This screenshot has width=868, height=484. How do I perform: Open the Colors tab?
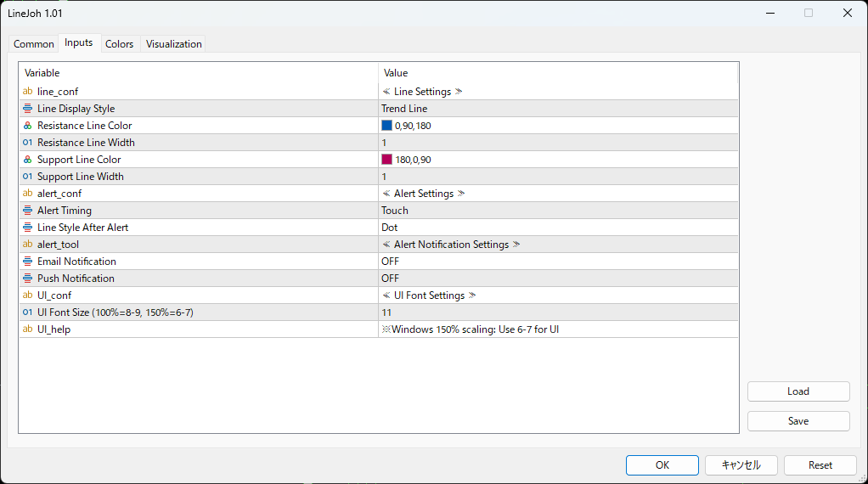pos(120,43)
